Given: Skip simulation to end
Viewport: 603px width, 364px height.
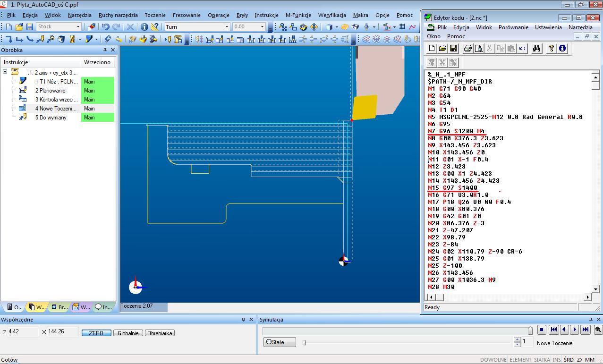Looking at the screenshot, I should click(x=586, y=330).
